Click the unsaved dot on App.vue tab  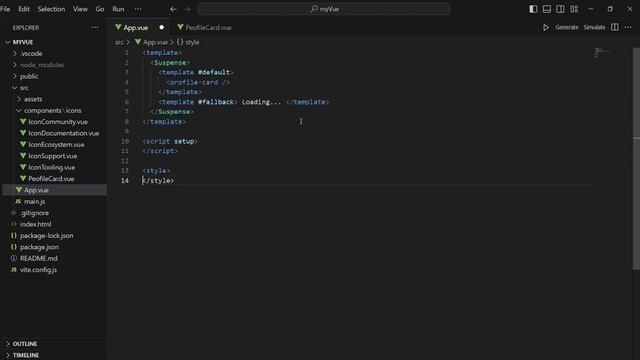click(162, 27)
